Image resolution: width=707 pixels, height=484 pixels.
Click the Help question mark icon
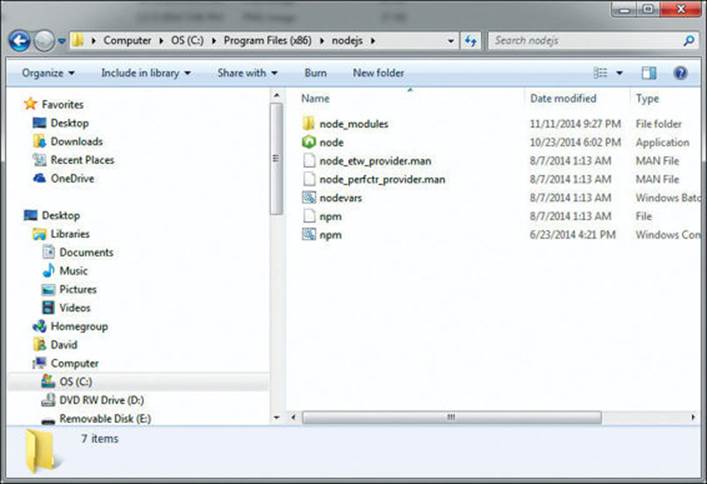tap(680, 73)
